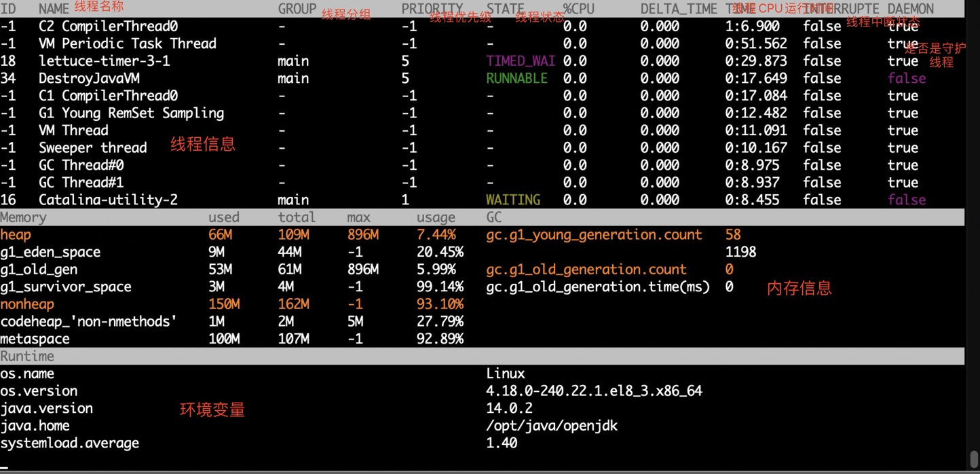Click the WAITING state of Catalina-utility-2

click(x=513, y=200)
